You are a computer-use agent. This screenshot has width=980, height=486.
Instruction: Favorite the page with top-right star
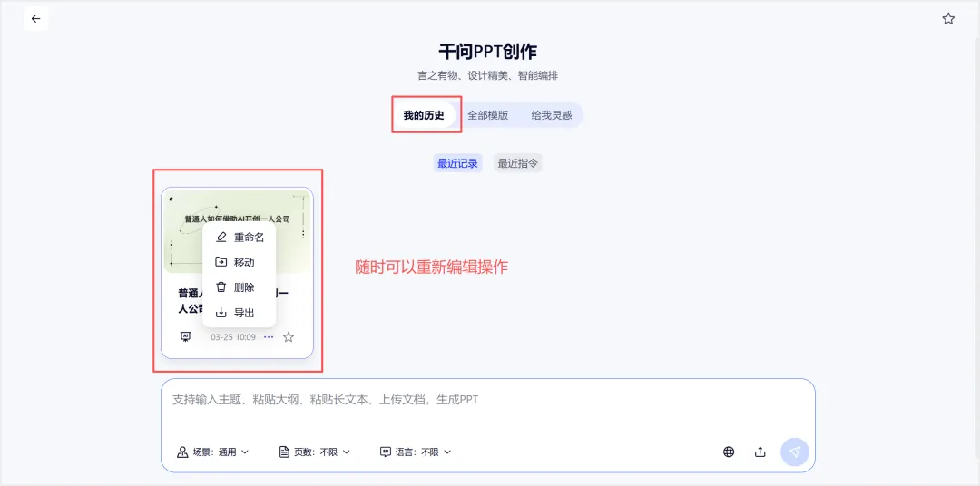(948, 19)
